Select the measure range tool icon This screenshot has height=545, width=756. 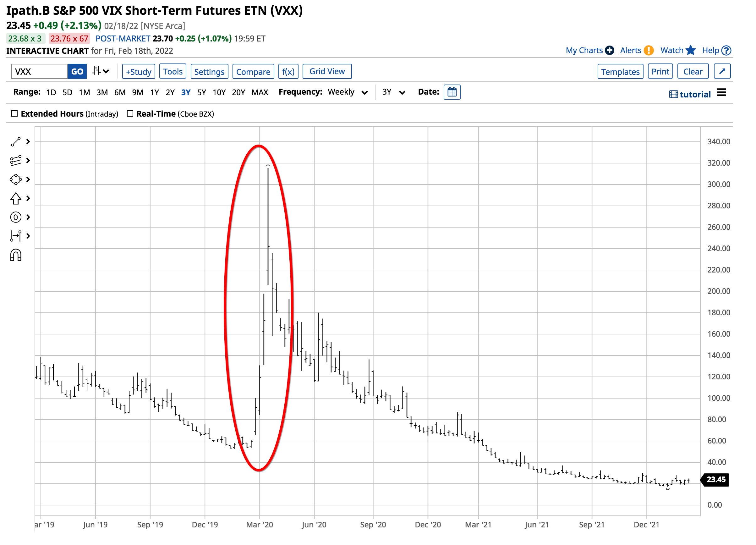16,236
